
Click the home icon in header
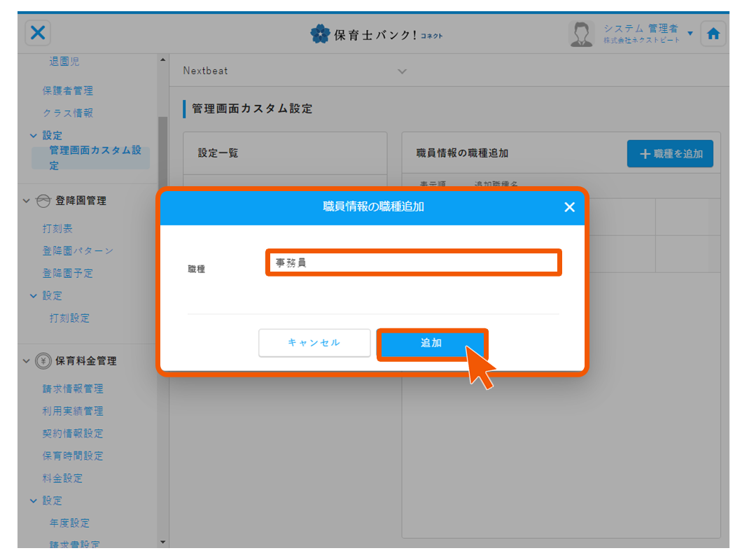713,34
